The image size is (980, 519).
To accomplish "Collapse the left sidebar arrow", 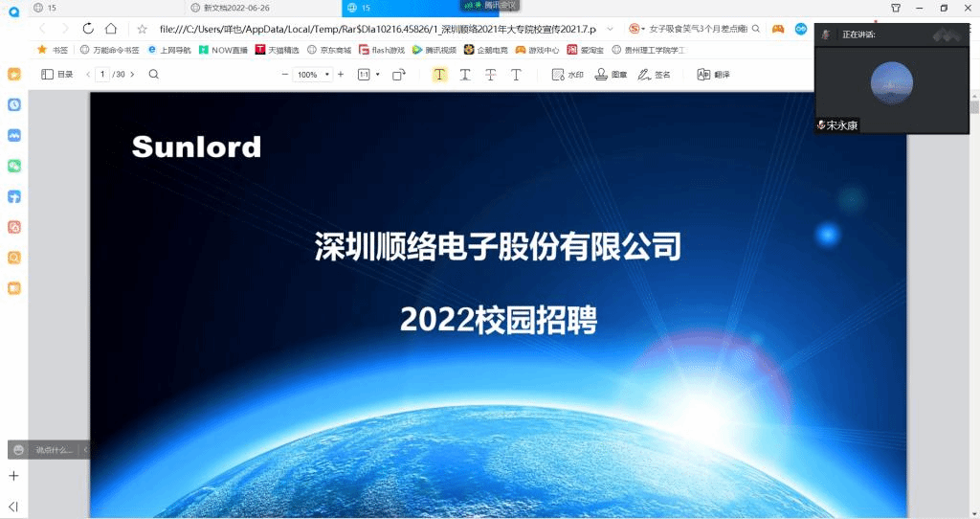I will pyautogui.click(x=13, y=506).
